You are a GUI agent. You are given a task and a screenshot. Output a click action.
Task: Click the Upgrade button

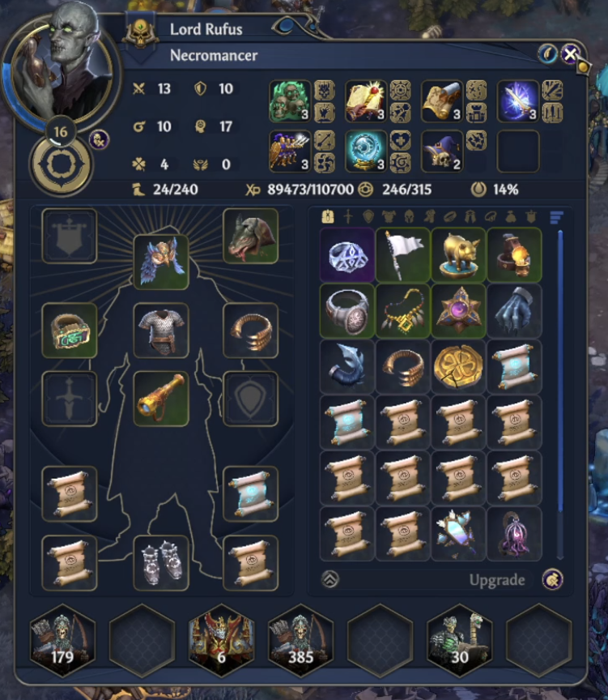tap(496, 579)
